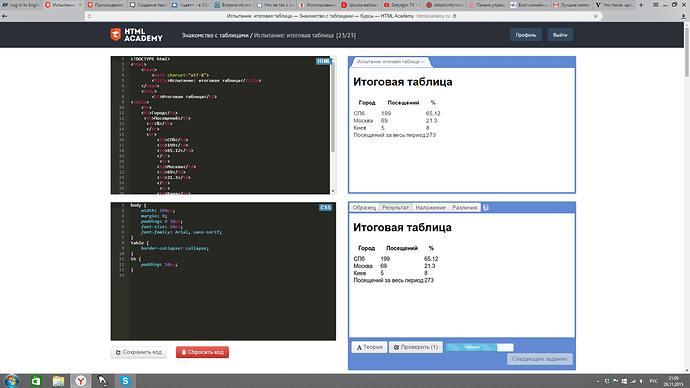
Task: Switch to the Школа вебмастеров browser tab
Action: pos(359,5)
